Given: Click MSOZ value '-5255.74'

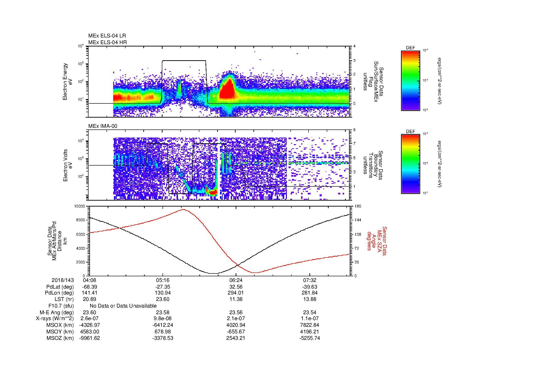Looking at the screenshot, I should [310, 338].
